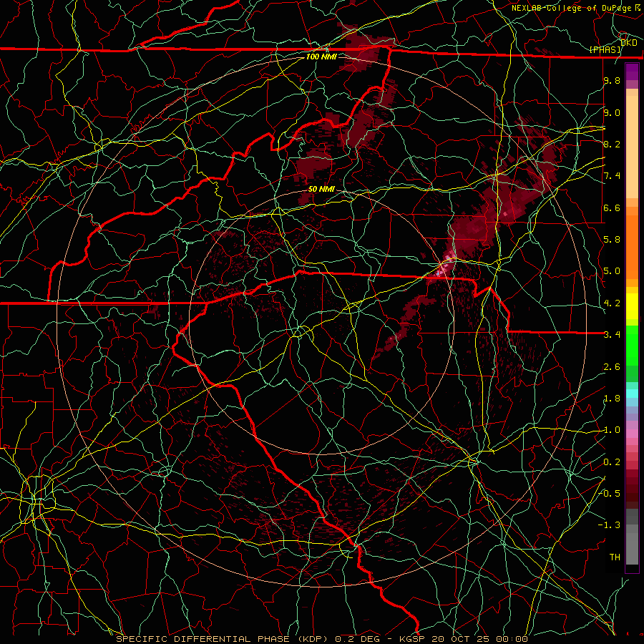Click the bright green segment of the color bar
644x644 pixels.
632,345
